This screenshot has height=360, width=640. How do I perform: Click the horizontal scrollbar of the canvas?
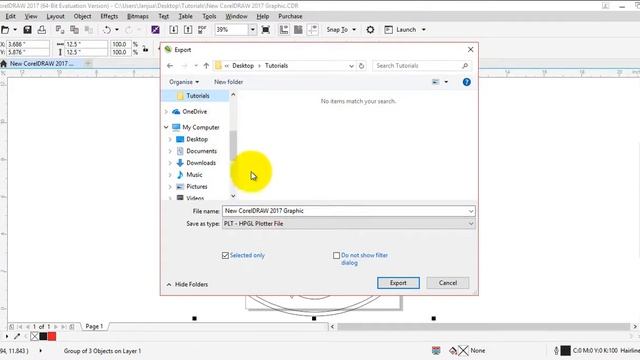click(483, 327)
